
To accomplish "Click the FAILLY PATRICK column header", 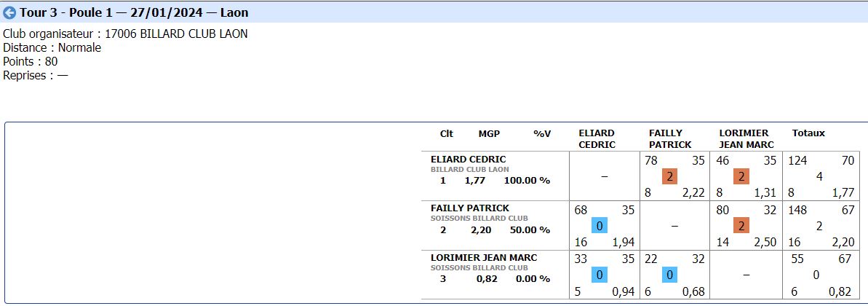I will pos(670,138).
